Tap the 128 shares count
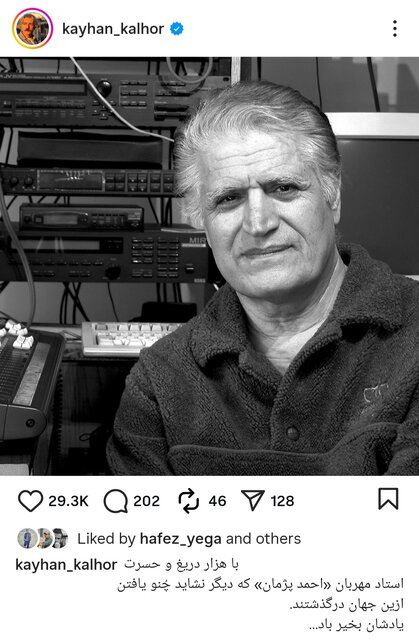This screenshot has height=640, width=419. click(x=282, y=501)
